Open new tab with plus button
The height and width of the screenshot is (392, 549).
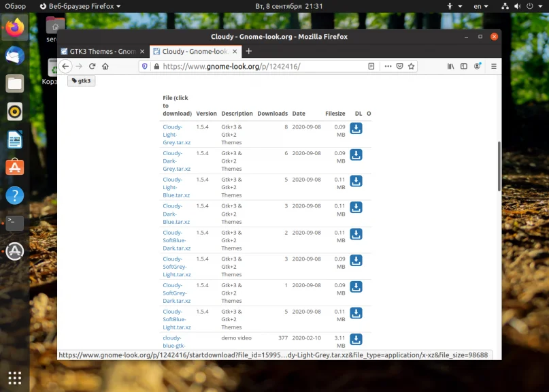click(248, 51)
